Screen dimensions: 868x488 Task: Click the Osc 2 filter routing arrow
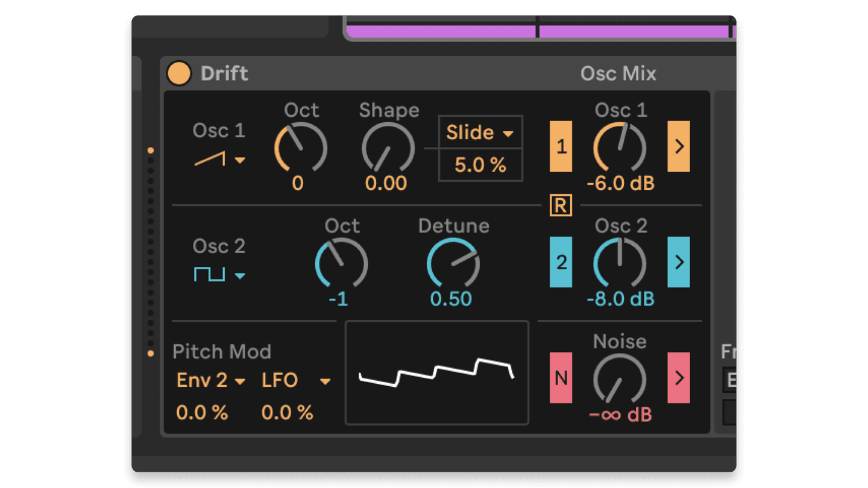678,262
